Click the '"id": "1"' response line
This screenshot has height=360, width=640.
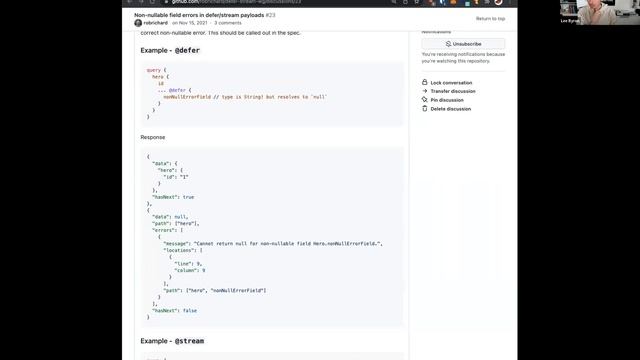coord(176,177)
